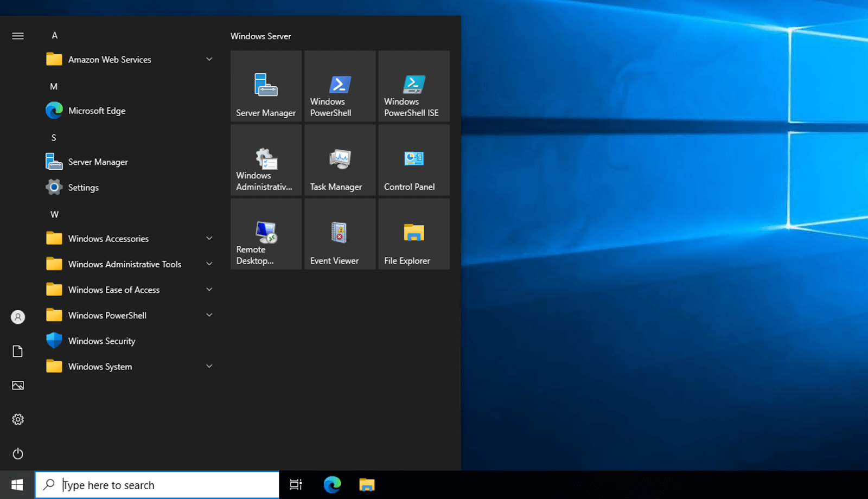The width and height of the screenshot is (868, 499).
Task: Click the Windows Server group title
Action: point(261,36)
